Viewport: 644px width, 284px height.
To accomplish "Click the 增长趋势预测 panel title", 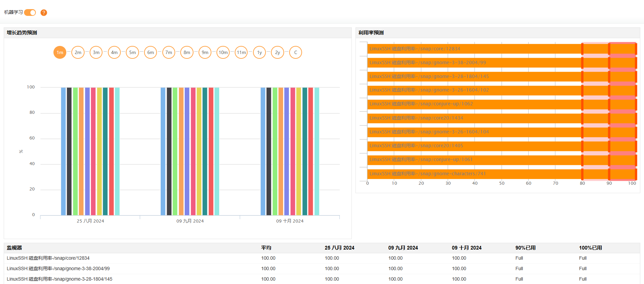I will click(x=22, y=33).
